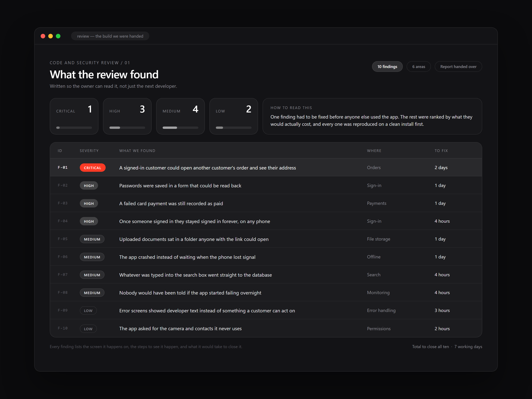Image resolution: width=532 pixels, height=399 pixels.
Task: Click the Critical card progress bar
Action: pyautogui.click(x=74, y=128)
